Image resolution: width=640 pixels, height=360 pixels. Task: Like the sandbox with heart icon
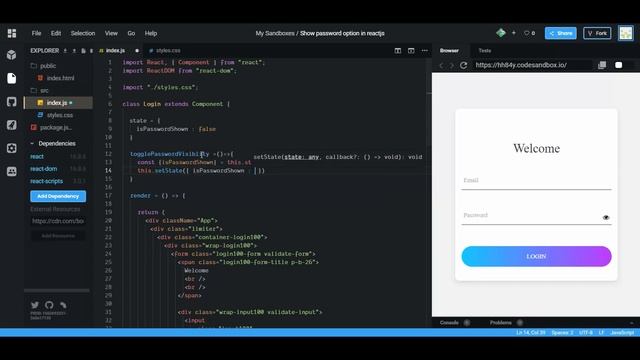click(527, 33)
